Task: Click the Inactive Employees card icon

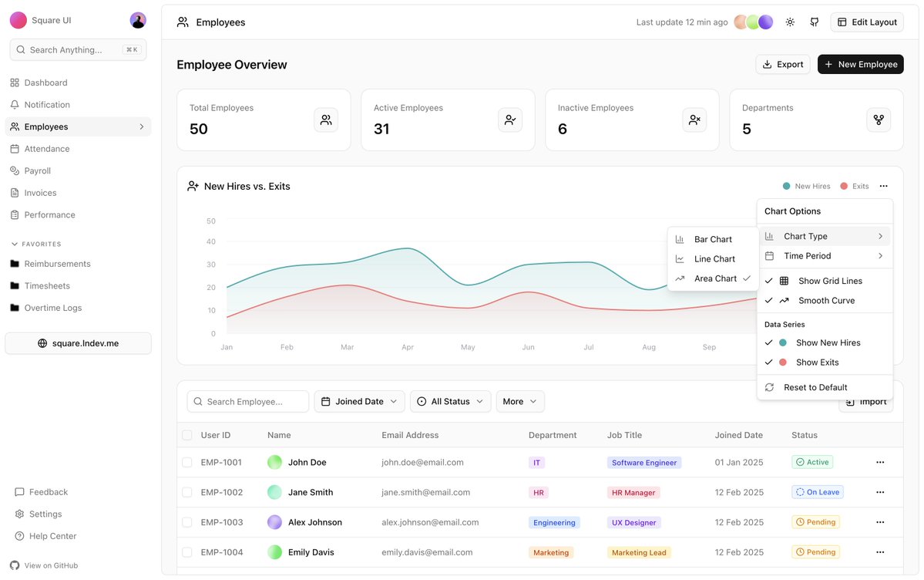Action: (x=694, y=120)
